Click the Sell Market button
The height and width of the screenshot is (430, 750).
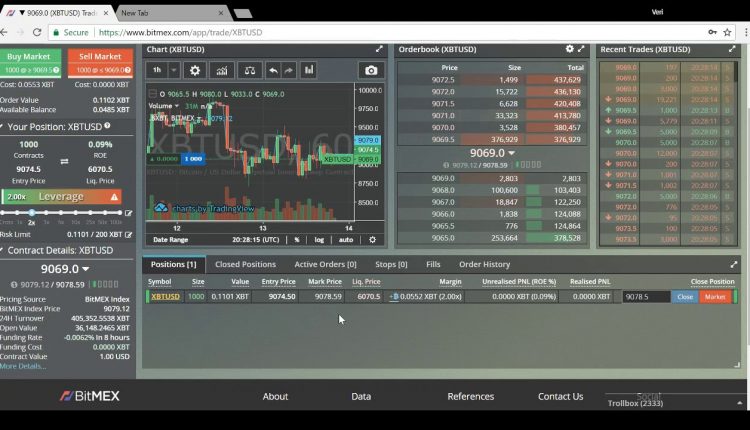pyautogui.click(x=100, y=62)
